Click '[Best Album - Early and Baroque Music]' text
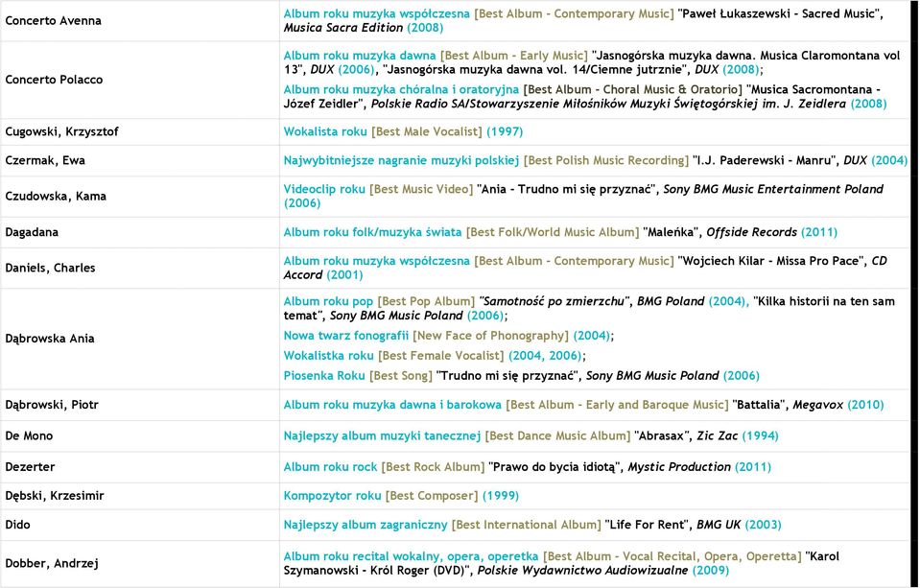The height and width of the screenshot is (588, 920). point(617,405)
